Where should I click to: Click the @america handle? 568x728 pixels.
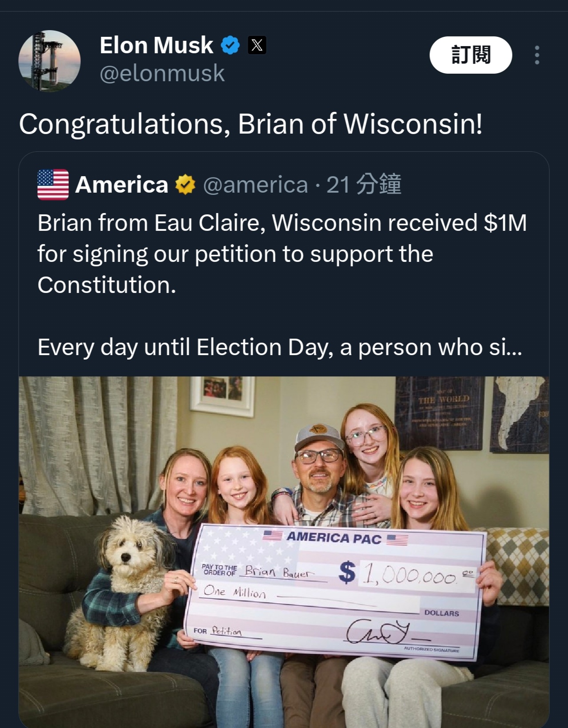click(x=255, y=185)
